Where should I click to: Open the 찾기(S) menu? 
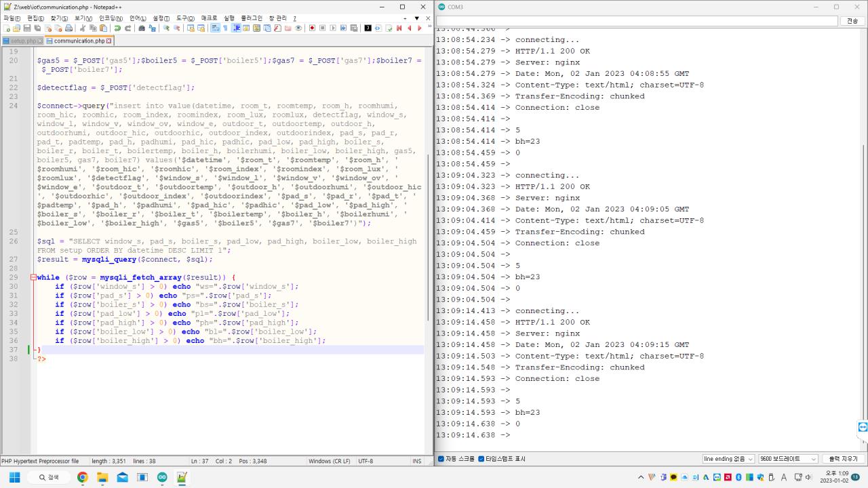tap(59, 18)
